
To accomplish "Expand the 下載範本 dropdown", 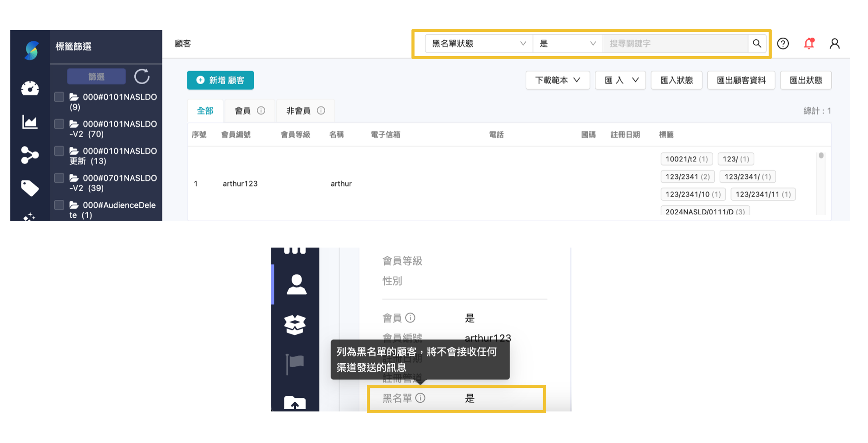I will point(557,80).
